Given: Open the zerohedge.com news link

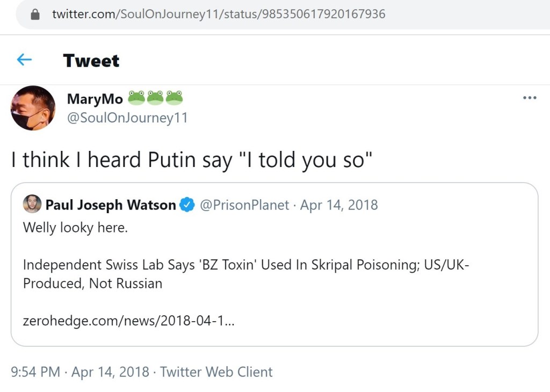Looking at the screenshot, I should tap(128, 321).
